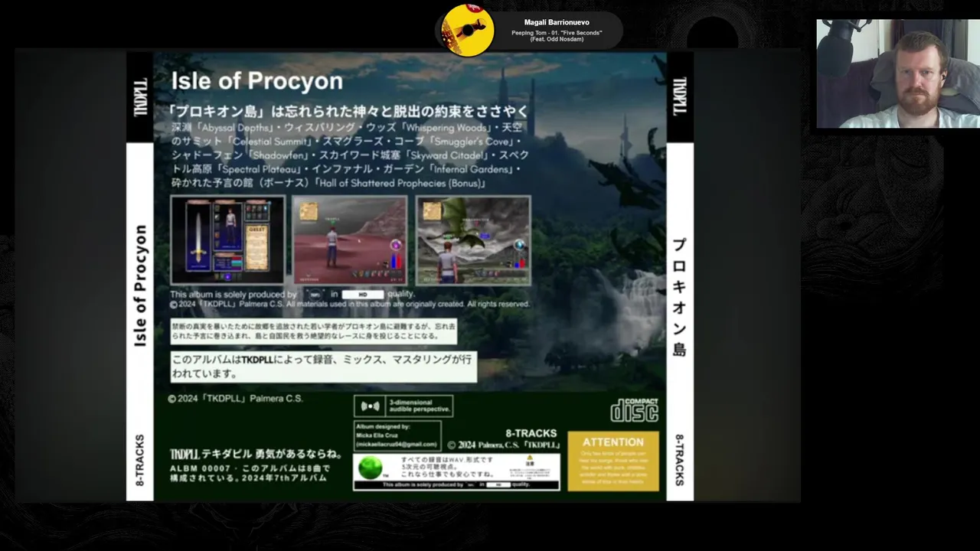Click '8-TRACKS' on the left spine
The height and width of the screenshot is (551, 980).
140,461
